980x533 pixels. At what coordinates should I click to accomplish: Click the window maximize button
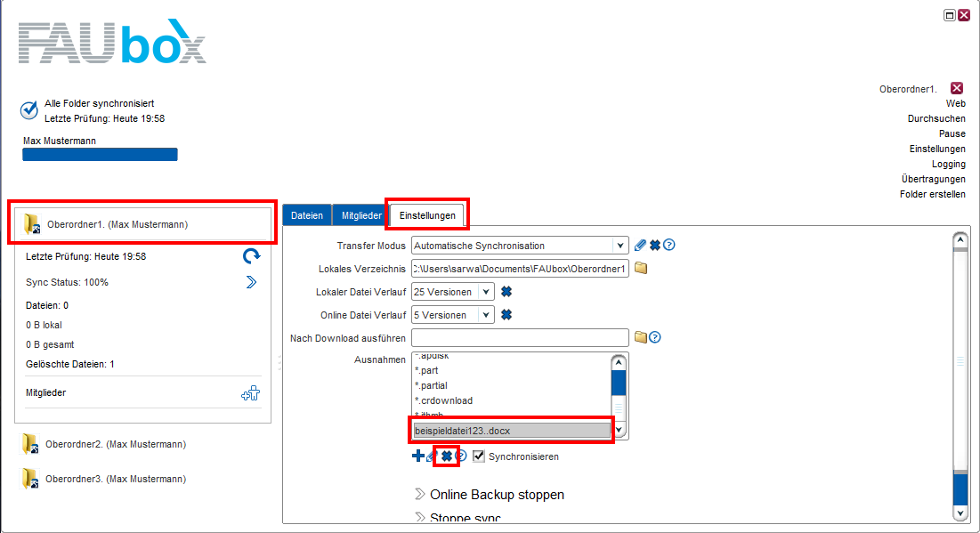(950, 15)
